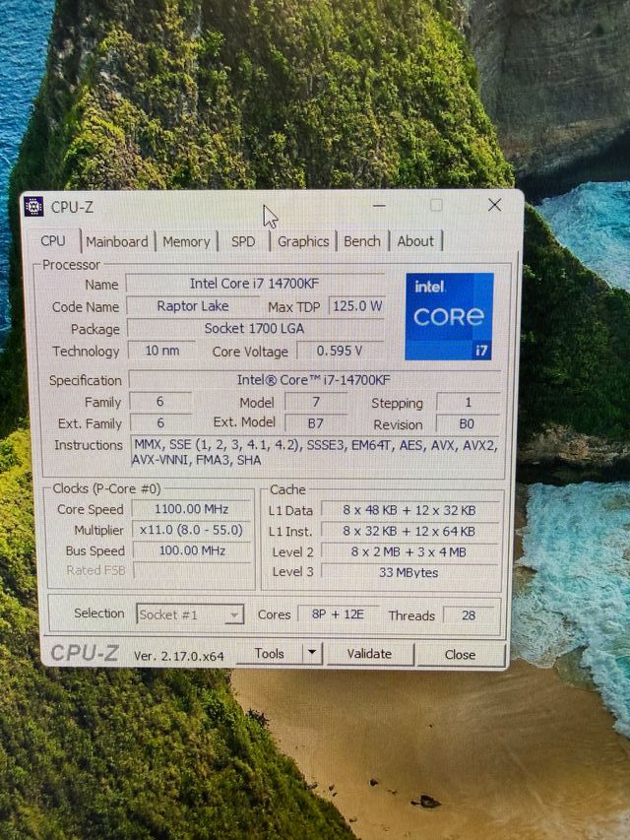The image size is (630, 840).
Task: Open the Memory tab
Action: (x=186, y=241)
